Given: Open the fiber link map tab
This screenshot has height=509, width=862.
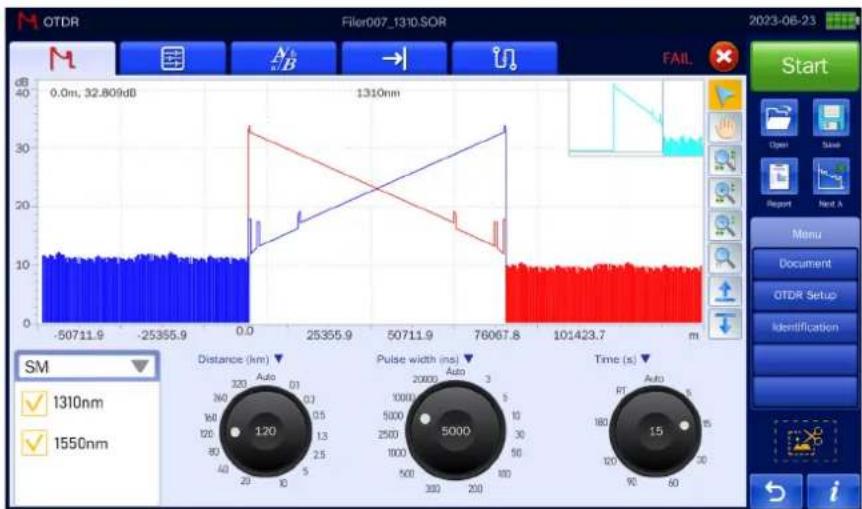Looking at the screenshot, I should click(505, 58).
